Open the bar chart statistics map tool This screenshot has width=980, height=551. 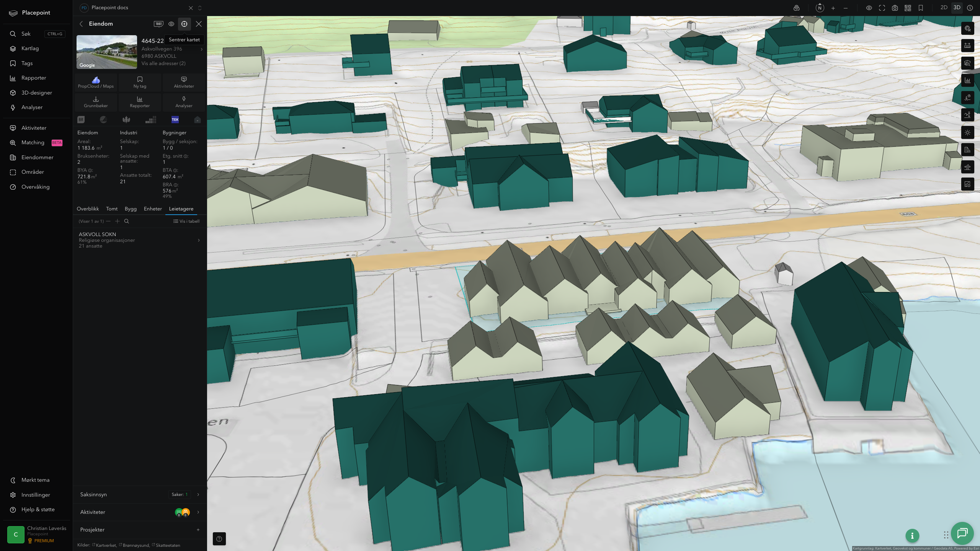pyautogui.click(x=967, y=80)
